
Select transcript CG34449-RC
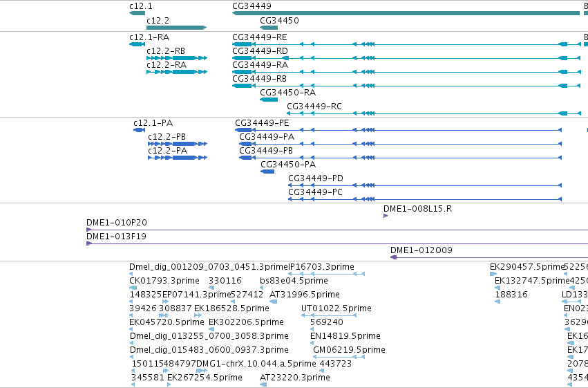point(434,113)
